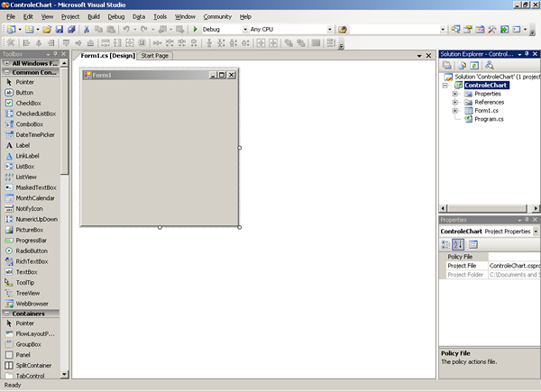
Task: Click the Cut scissors icon
Action: tap(87, 30)
